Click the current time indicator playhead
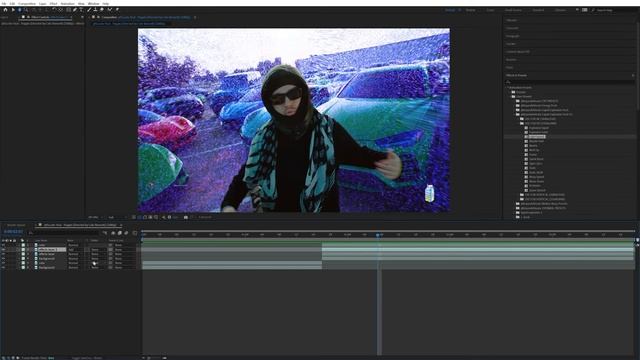The height and width of the screenshot is (360, 640). click(378, 235)
